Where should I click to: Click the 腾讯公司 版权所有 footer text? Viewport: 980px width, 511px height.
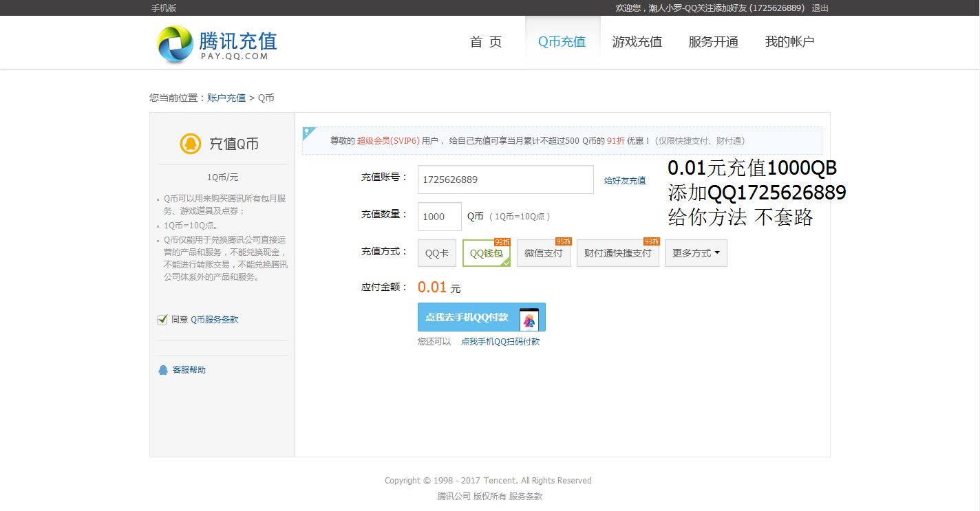[472, 496]
